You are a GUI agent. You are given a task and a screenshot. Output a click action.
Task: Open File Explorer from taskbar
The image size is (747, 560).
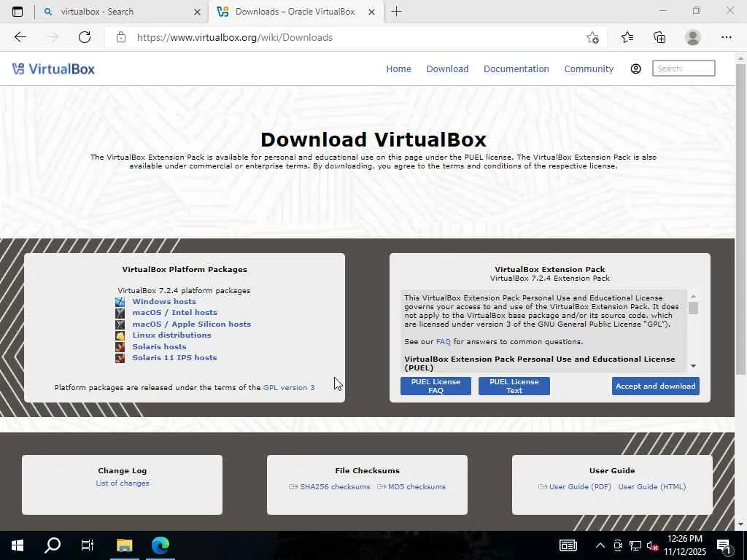pyautogui.click(x=124, y=545)
